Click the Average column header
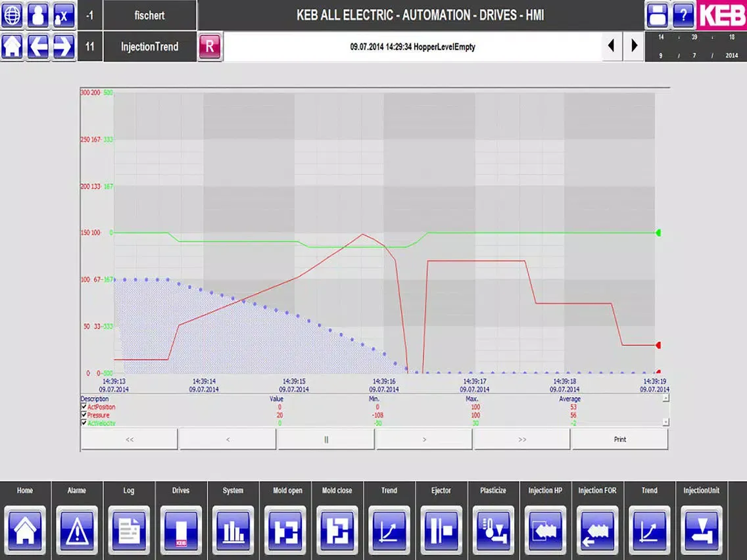 [569, 398]
